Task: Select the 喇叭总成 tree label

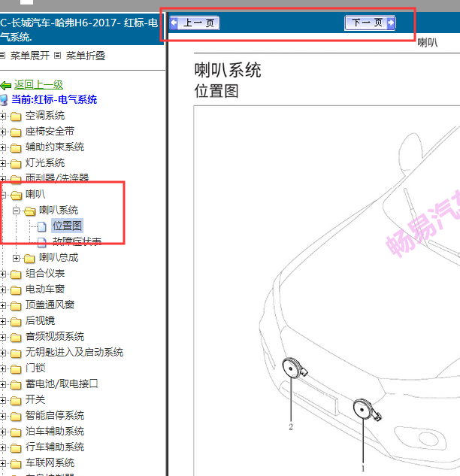Action: 59,257
